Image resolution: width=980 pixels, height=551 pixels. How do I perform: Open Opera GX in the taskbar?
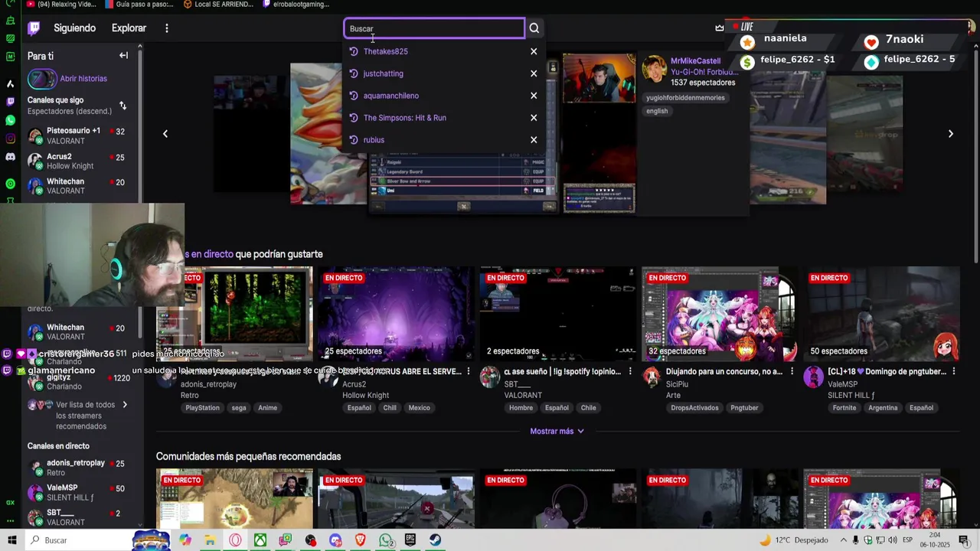pyautogui.click(x=235, y=540)
